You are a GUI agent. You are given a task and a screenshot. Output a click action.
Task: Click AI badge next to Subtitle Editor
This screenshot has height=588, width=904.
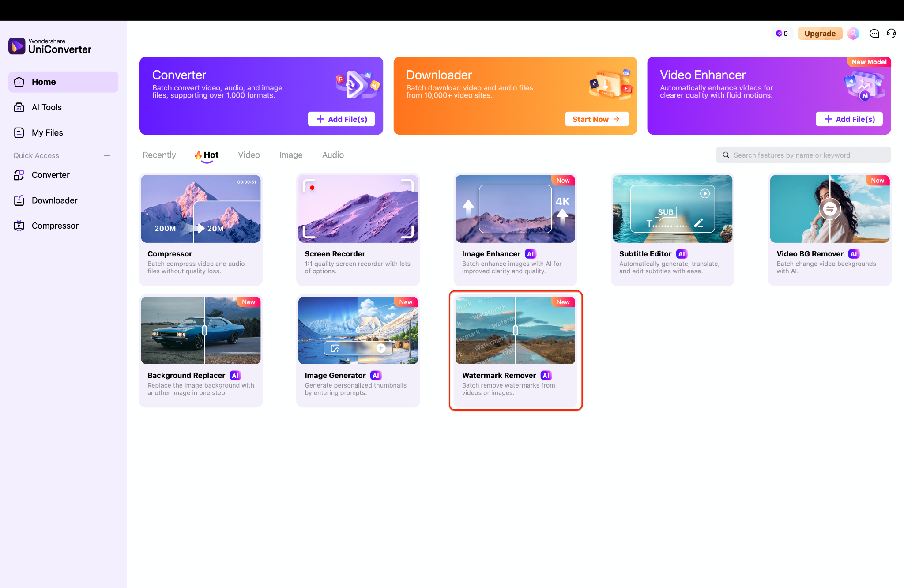(x=682, y=254)
